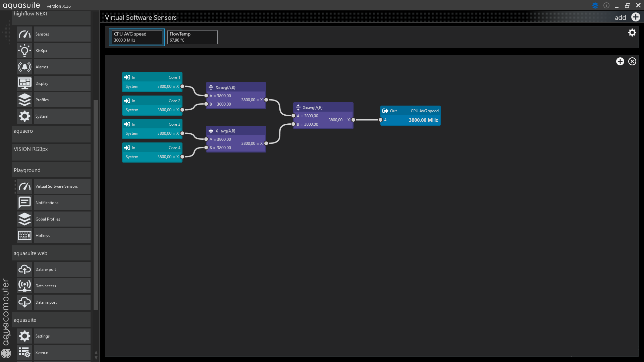Open the Alarms bell icon
644x362 pixels.
[24, 67]
